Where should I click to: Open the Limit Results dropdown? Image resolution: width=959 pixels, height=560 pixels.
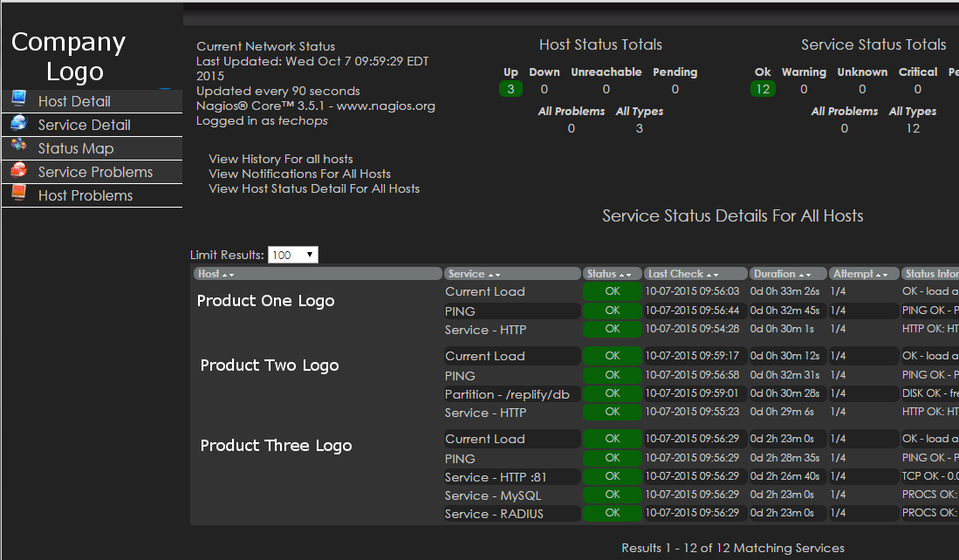coord(292,255)
